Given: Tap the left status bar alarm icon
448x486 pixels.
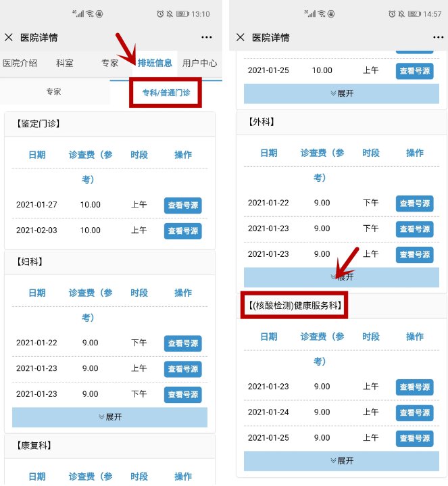Looking at the screenshot, I should click(160, 14).
